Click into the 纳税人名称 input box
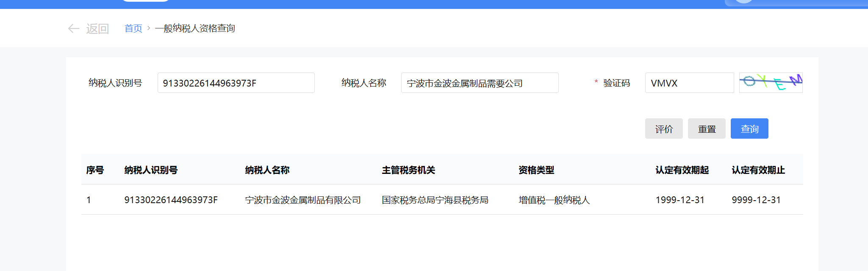Viewport: 868px width, 271px height. click(x=479, y=83)
